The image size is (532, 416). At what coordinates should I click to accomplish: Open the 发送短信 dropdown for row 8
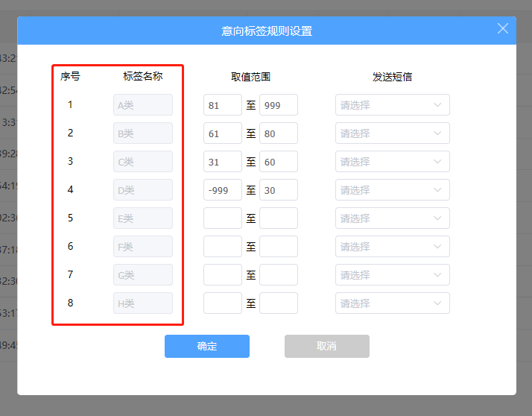tap(392, 303)
